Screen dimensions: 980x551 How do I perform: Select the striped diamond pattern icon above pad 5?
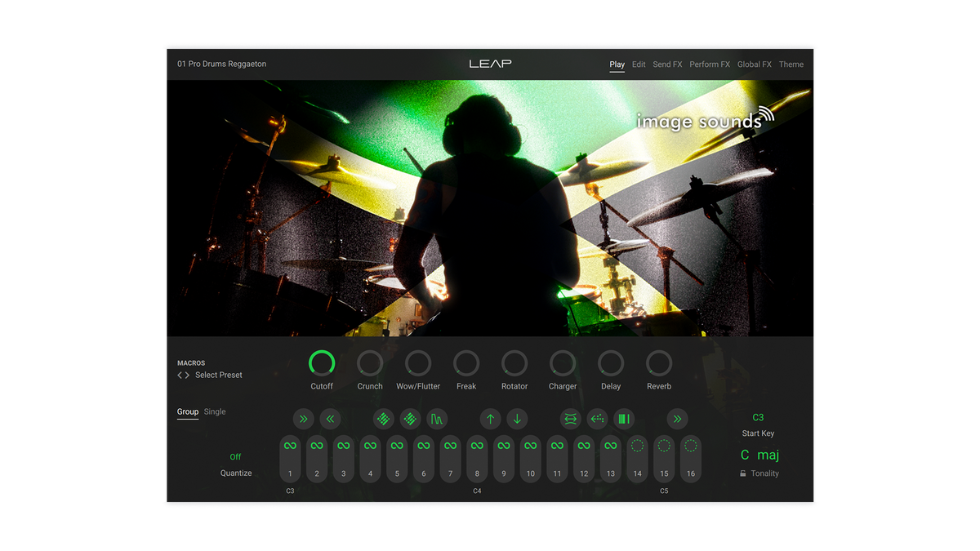410,420
